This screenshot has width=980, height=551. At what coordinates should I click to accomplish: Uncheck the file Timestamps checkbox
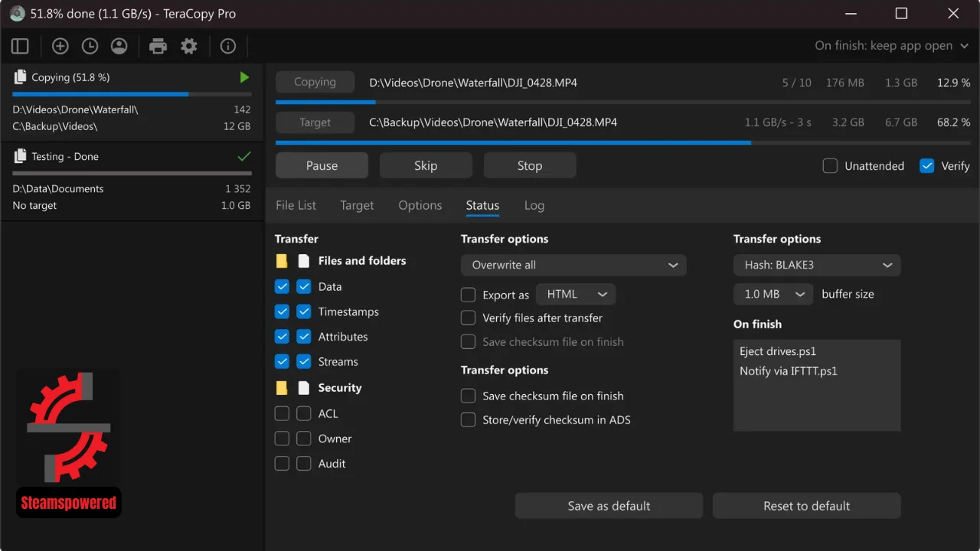(x=304, y=311)
